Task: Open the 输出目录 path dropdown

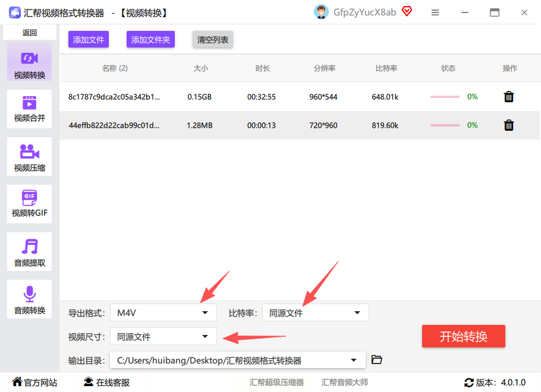Action: point(238,361)
